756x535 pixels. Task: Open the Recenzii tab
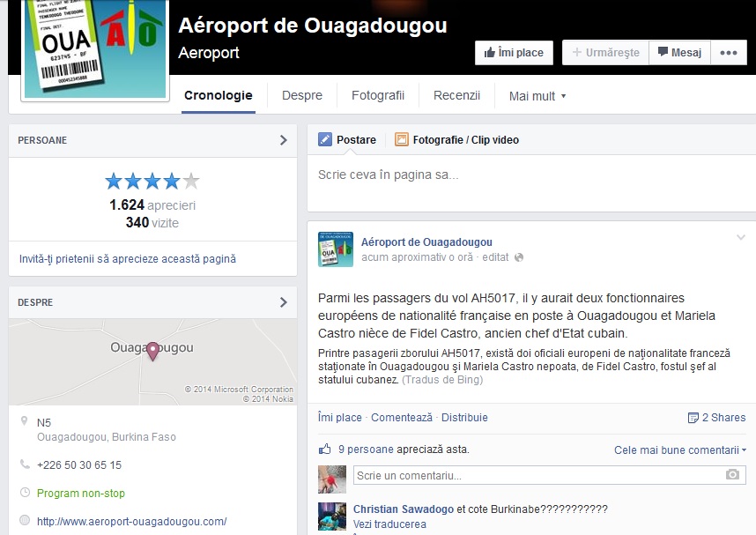[x=456, y=95]
